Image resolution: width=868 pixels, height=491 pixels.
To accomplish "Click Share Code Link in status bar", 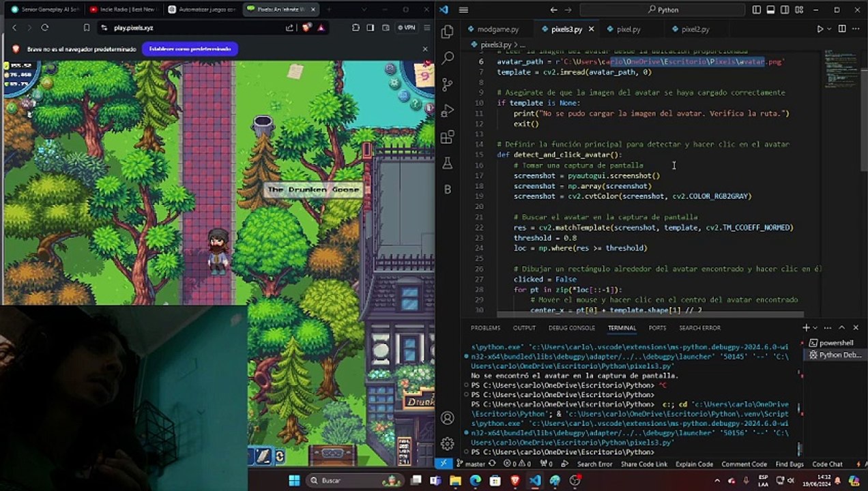I will click(643, 464).
